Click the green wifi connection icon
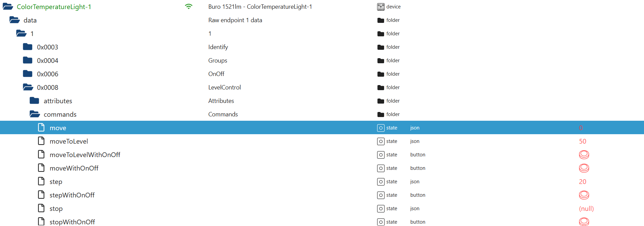Viewport: 644px width, 226px height. (x=189, y=6)
